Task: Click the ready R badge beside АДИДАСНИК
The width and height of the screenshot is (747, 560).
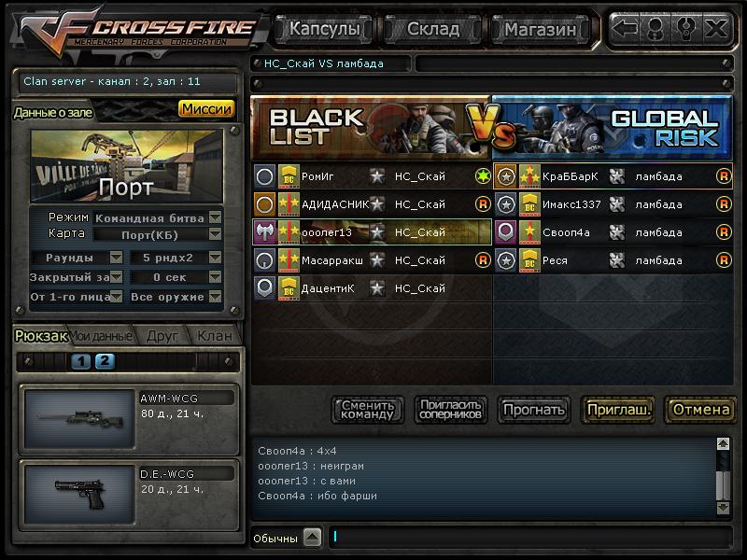Action: click(483, 204)
